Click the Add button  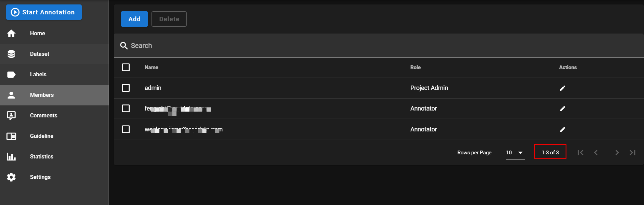[134, 19]
